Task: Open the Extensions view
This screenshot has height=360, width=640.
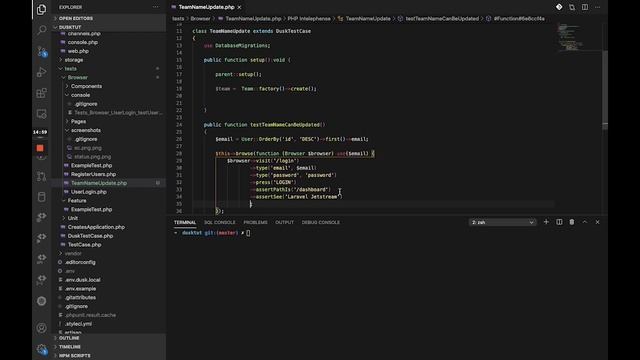Action: (x=41, y=93)
